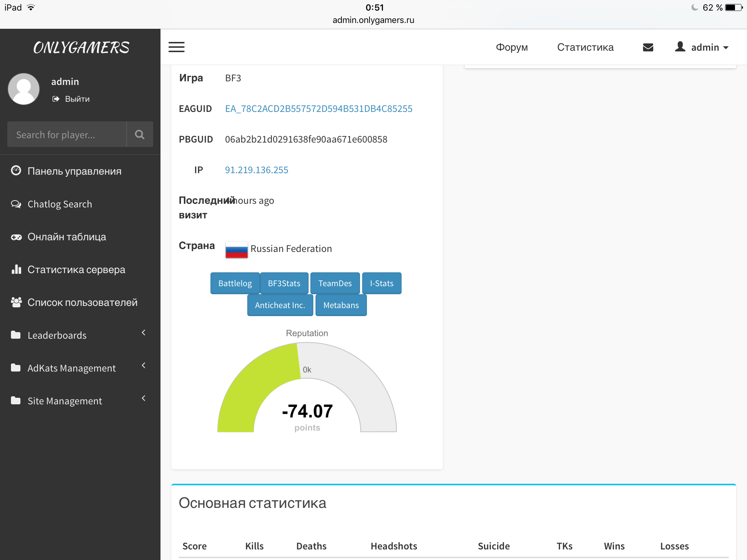747x560 pixels.
Task: Open the mail envelope icon
Action: click(x=648, y=47)
